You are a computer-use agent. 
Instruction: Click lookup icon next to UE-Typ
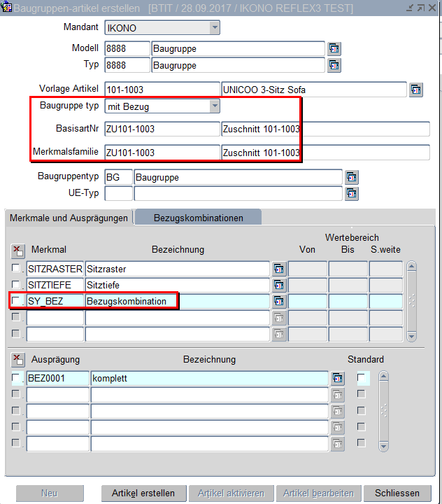tap(352, 193)
